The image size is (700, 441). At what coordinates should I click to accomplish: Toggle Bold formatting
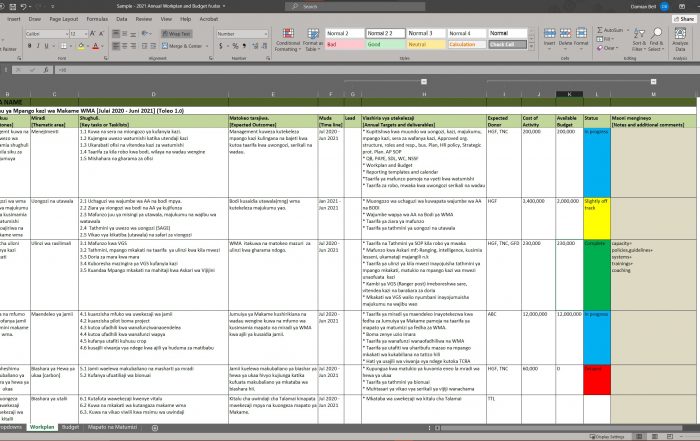pos(29,46)
